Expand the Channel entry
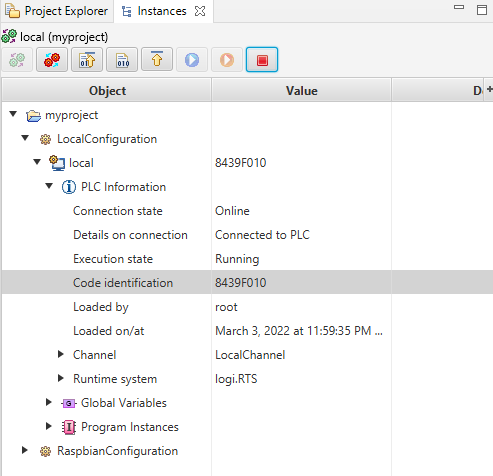 click(61, 354)
